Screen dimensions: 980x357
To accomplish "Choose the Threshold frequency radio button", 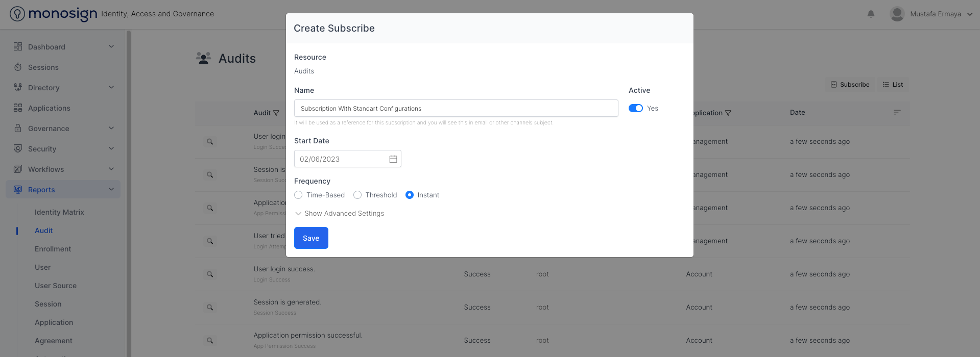I will pos(357,195).
